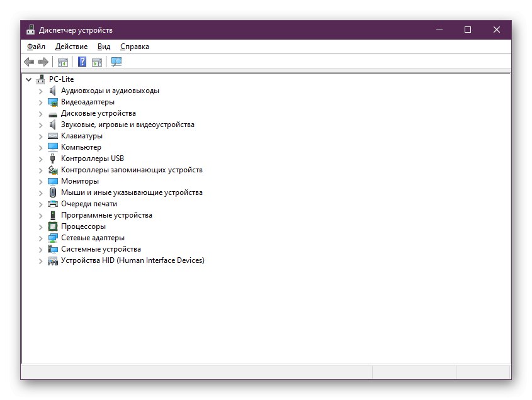The image size is (532, 400).
Task: Select Аудиовходы и аудиовыходы text
Action: 110,91
